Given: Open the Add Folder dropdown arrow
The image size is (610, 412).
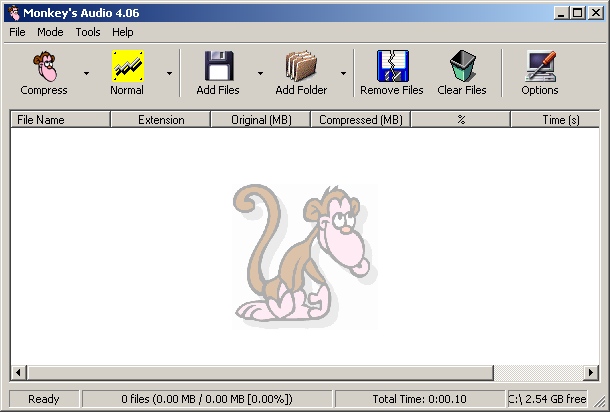Looking at the screenshot, I should tap(343, 73).
